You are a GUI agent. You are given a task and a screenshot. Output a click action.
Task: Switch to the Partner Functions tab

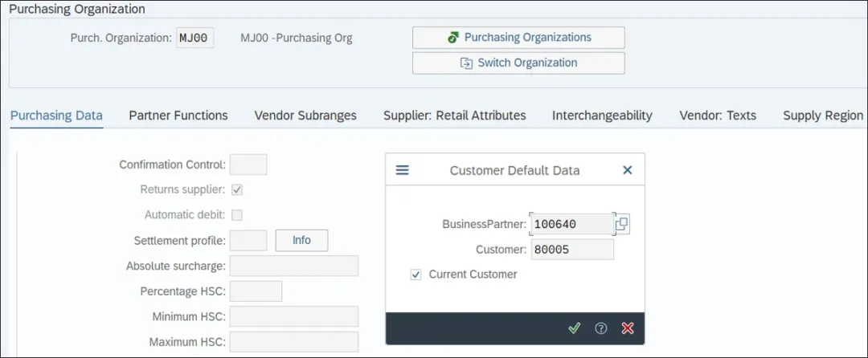(178, 116)
